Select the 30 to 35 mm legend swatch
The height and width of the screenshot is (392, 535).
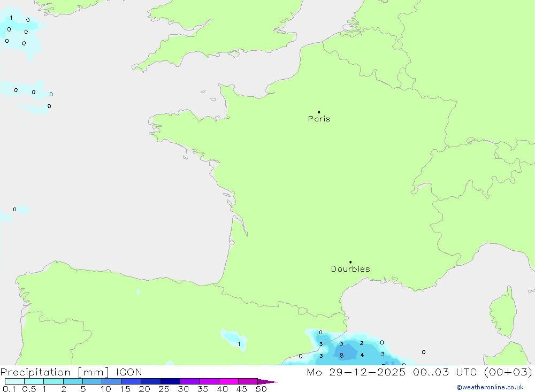pyautogui.click(x=190, y=381)
